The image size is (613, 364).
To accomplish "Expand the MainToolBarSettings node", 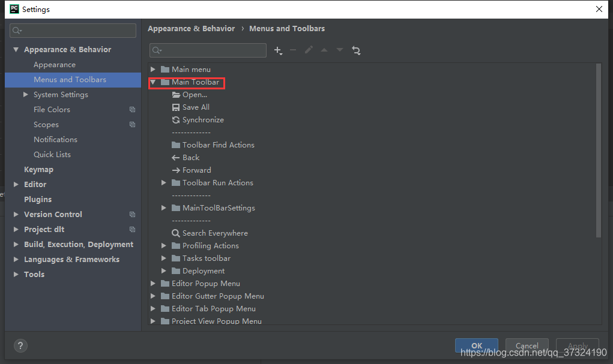I will (164, 208).
